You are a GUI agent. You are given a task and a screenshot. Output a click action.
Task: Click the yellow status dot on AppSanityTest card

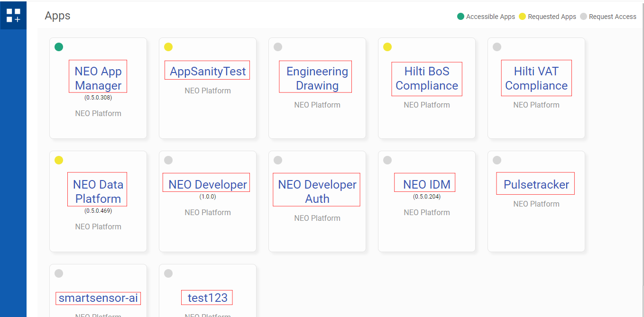[x=168, y=47]
